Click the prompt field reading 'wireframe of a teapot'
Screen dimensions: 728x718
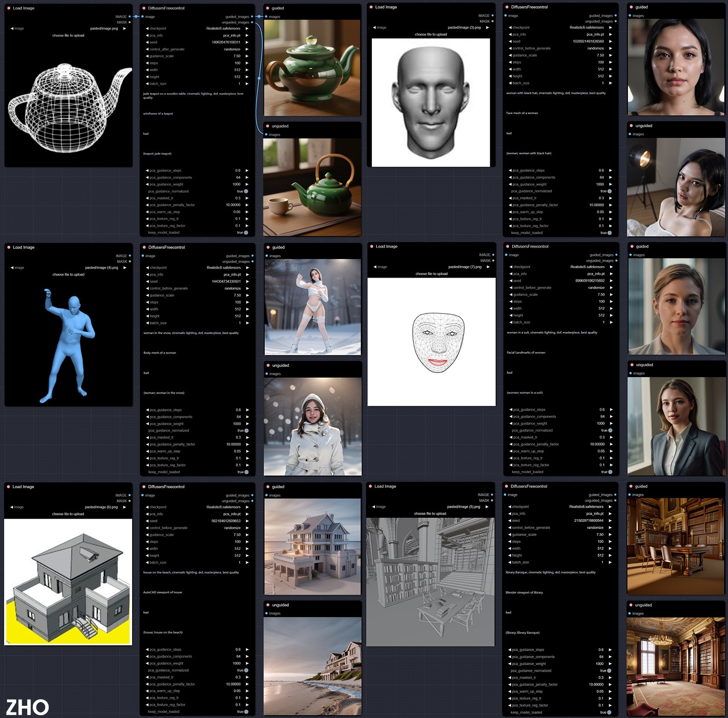point(197,121)
